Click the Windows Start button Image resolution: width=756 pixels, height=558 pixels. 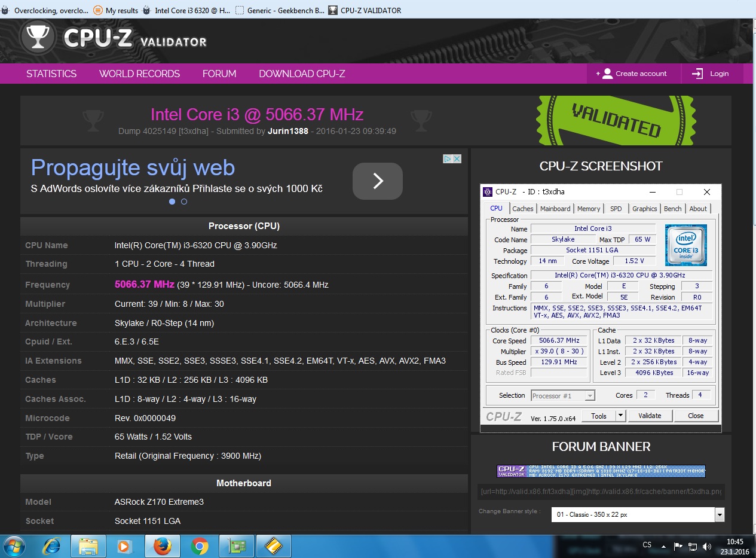[x=14, y=546]
